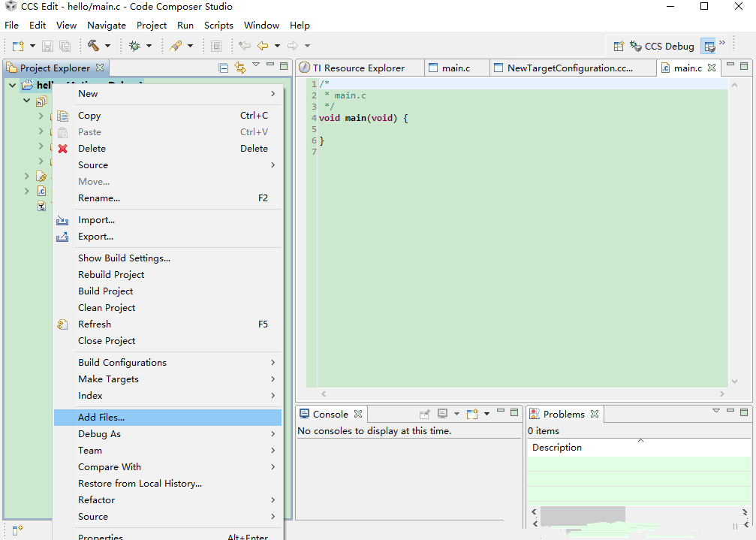
Task: Open the Window menu
Action: (261, 25)
